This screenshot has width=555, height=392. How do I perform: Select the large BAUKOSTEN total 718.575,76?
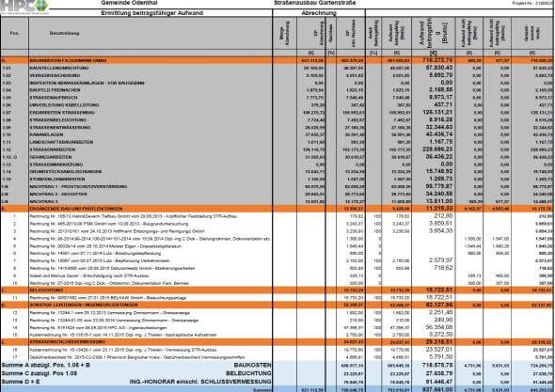437,365
